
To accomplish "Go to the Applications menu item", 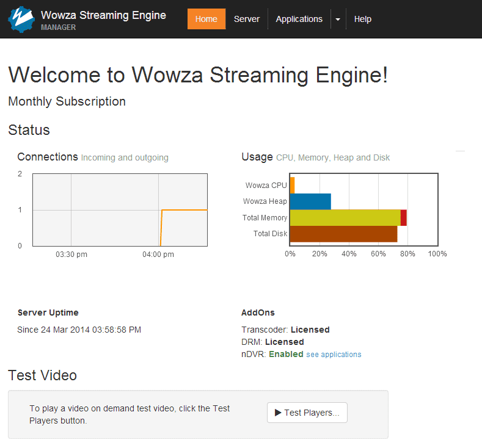I will [x=299, y=19].
